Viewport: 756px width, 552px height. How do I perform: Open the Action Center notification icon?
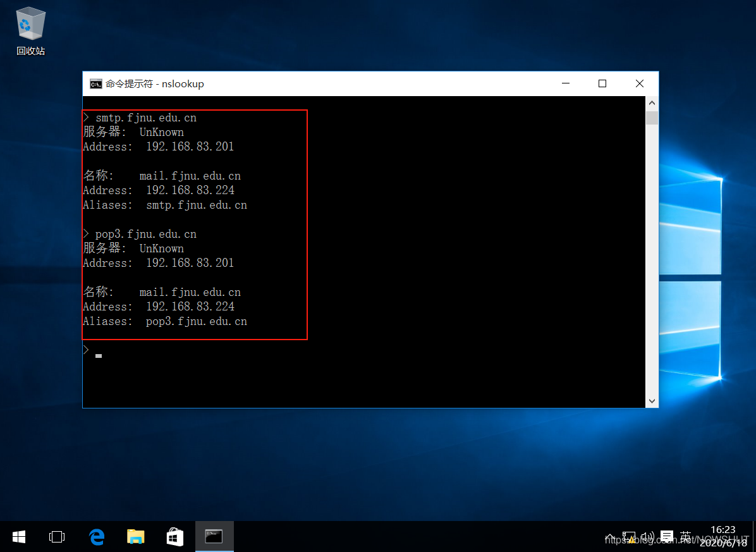(x=666, y=537)
